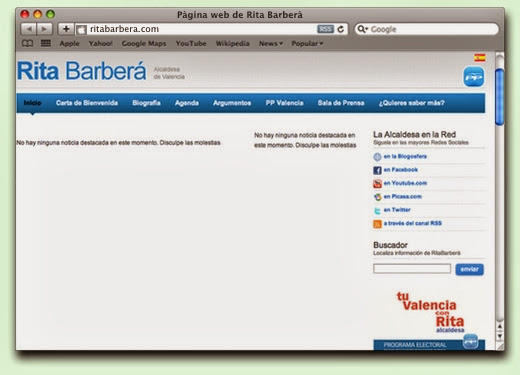
Task: Open the Agenda menu item
Action: point(187,103)
